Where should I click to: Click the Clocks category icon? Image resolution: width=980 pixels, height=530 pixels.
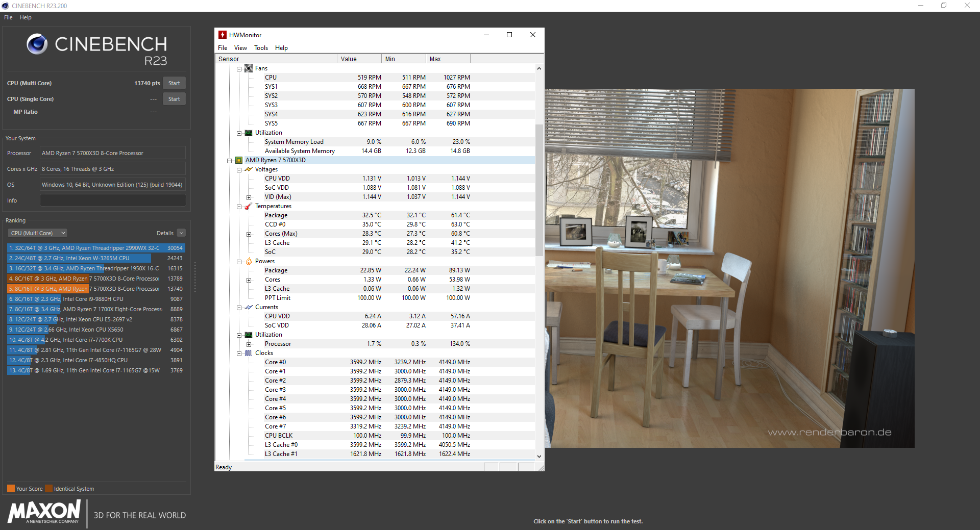coord(249,353)
